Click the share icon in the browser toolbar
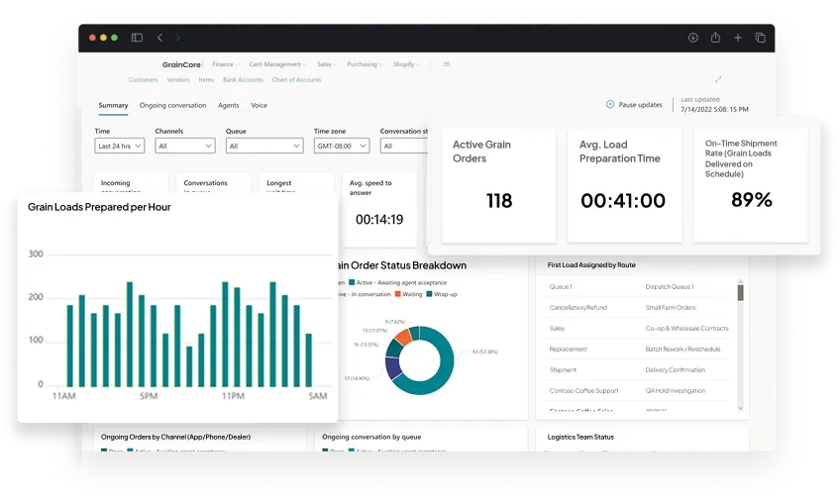This screenshot has height=504, width=839. pyautogui.click(x=715, y=38)
